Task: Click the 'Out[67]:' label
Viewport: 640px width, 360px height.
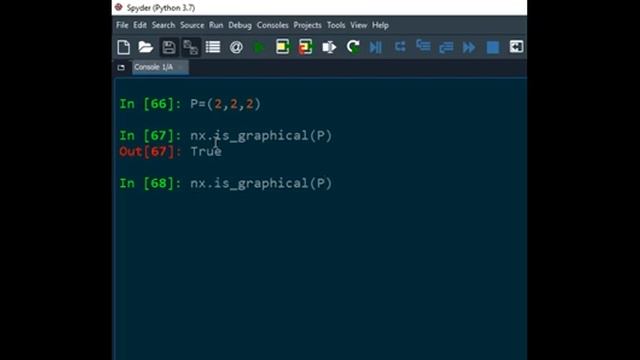Action: point(150,151)
